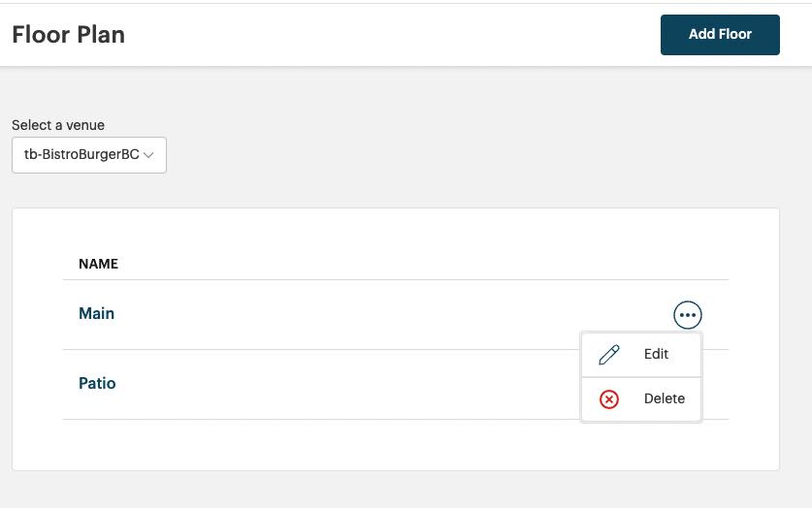Click the venue name text tb-BistroBurgerBC
812x508 pixels.
coord(81,155)
